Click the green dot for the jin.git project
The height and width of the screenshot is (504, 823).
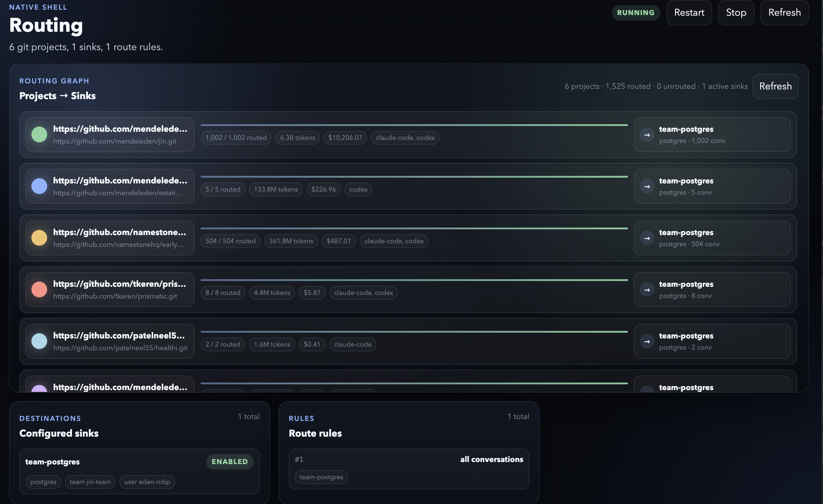click(x=39, y=134)
